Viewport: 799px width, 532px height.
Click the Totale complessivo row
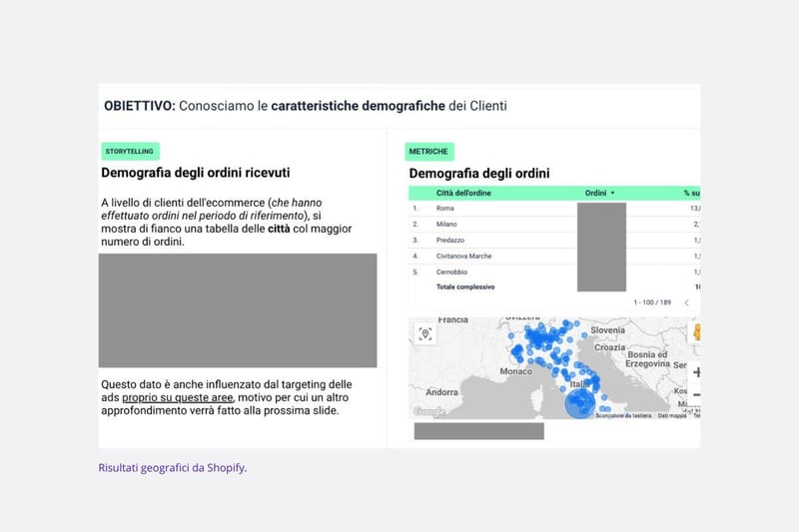(554, 287)
